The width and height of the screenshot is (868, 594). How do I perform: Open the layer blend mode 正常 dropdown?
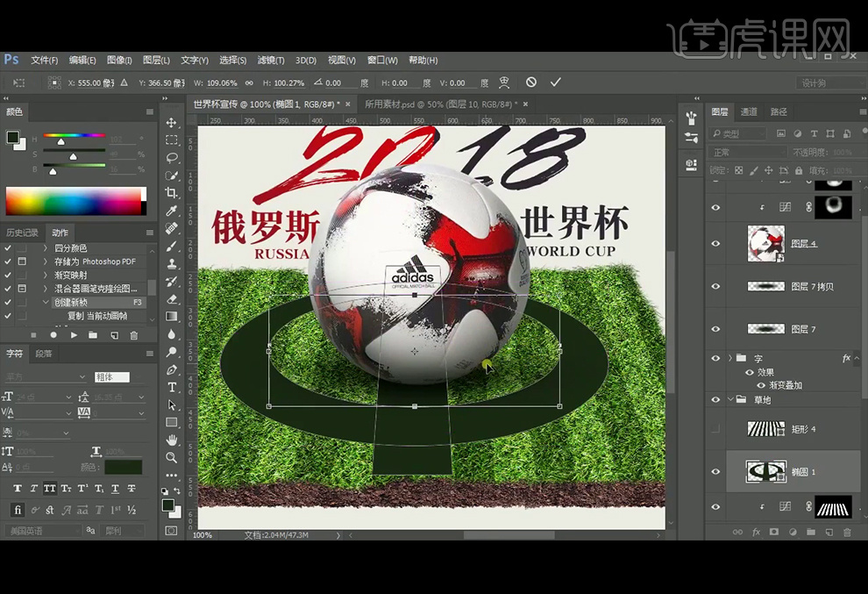click(x=747, y=153)
